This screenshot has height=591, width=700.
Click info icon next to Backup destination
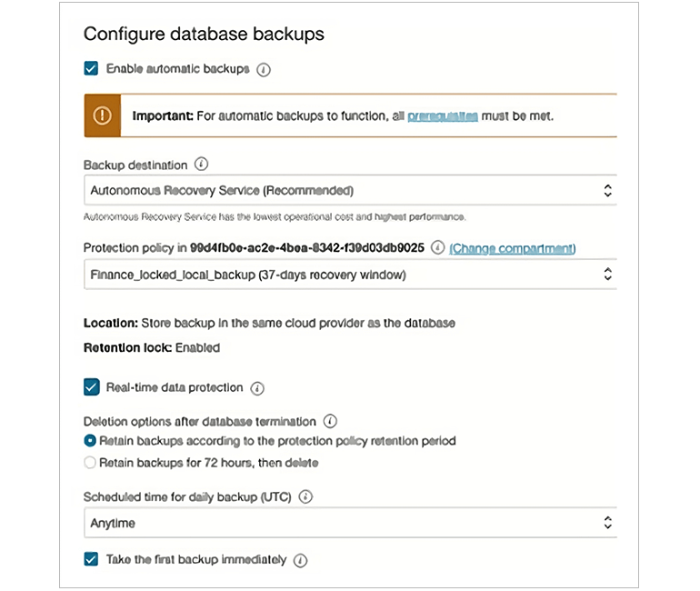[202, 165]
